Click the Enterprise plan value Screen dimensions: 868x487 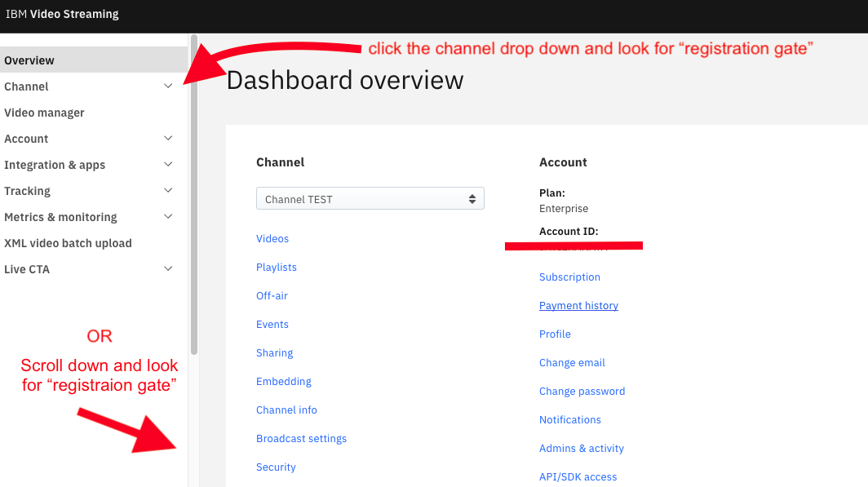pos(564,209)
